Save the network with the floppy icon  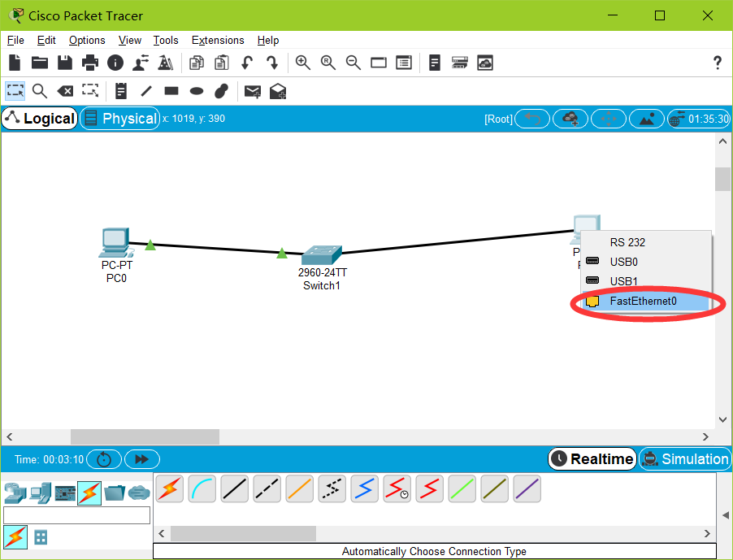click(65, 63)
